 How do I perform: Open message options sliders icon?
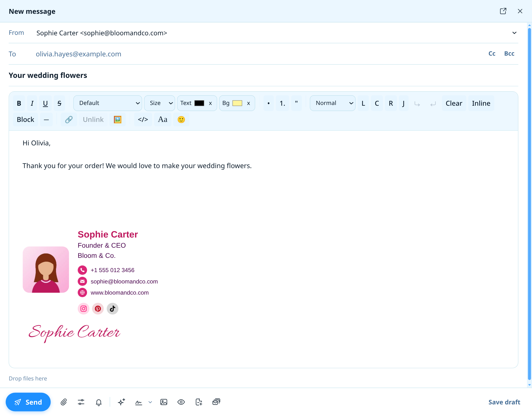click(81, 402)
